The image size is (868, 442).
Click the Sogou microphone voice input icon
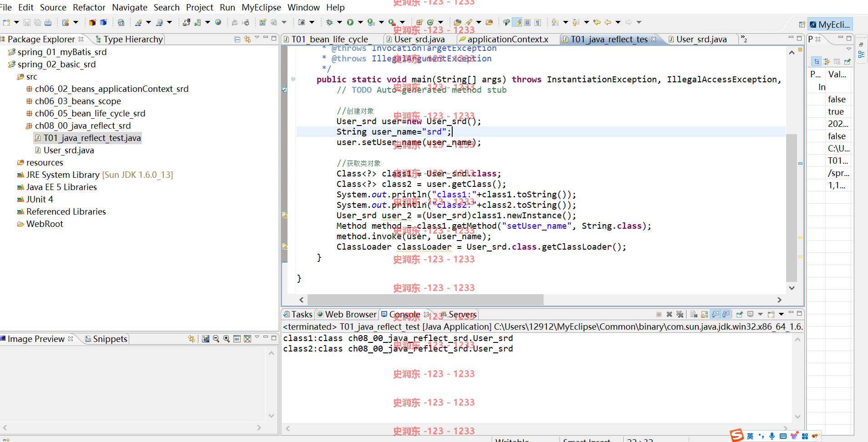pyautogui.click(x=772, y=436)
